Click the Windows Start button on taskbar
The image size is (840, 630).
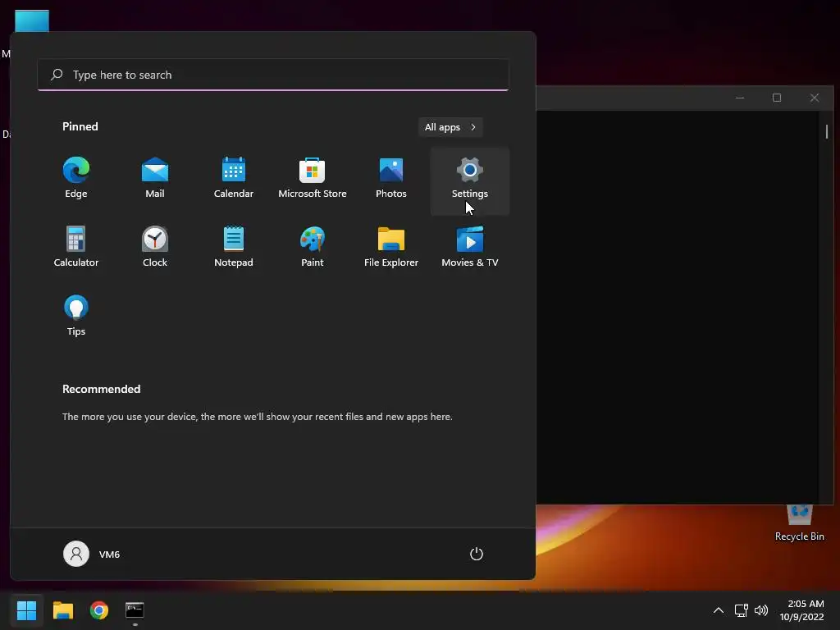(x=27, y=610)
